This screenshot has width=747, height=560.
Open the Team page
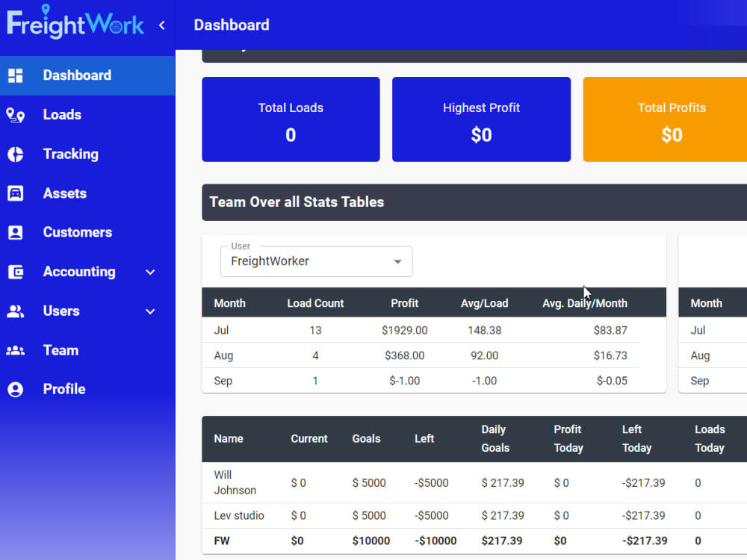(87, 350)
